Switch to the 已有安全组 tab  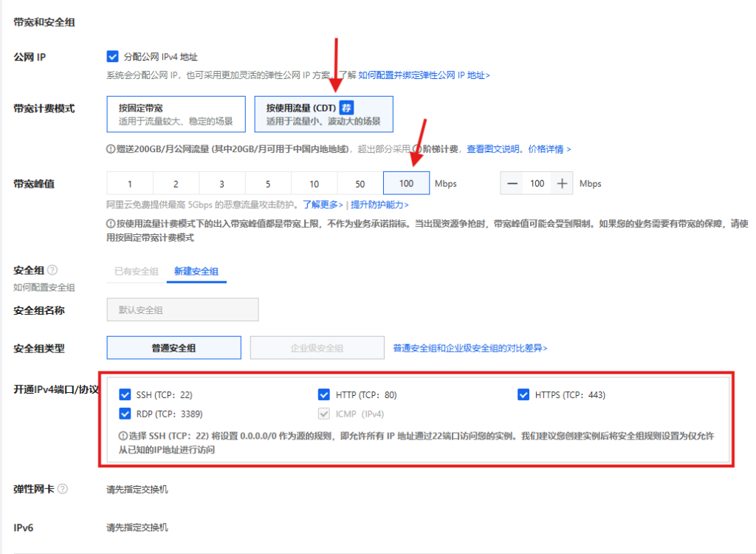coord(136,271)
